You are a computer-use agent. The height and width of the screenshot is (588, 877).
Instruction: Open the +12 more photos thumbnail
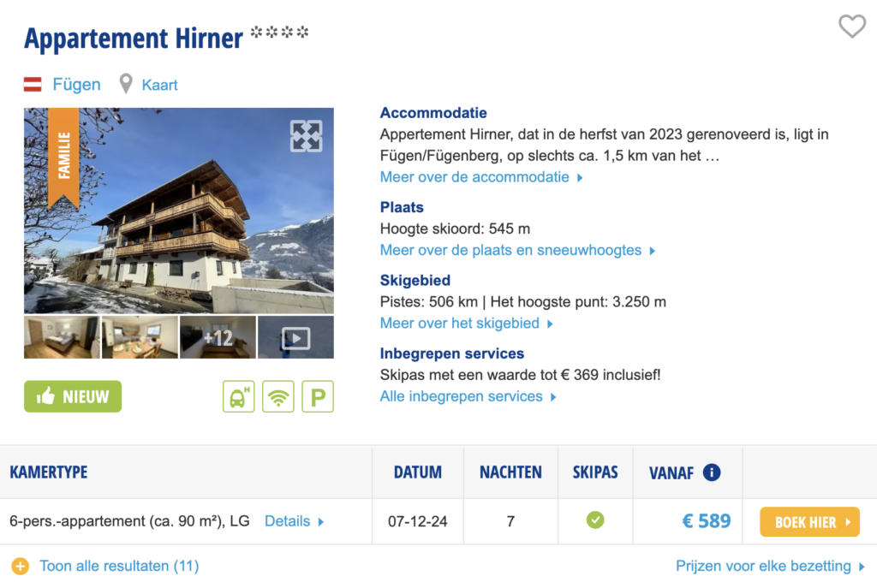[218, 337]
